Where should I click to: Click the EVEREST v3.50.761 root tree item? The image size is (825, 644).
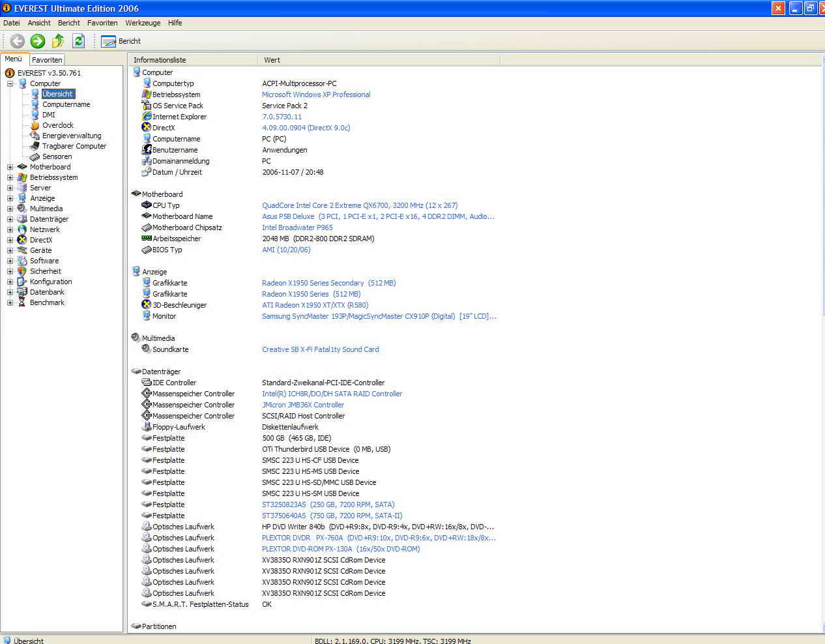[x=49, y=73]
